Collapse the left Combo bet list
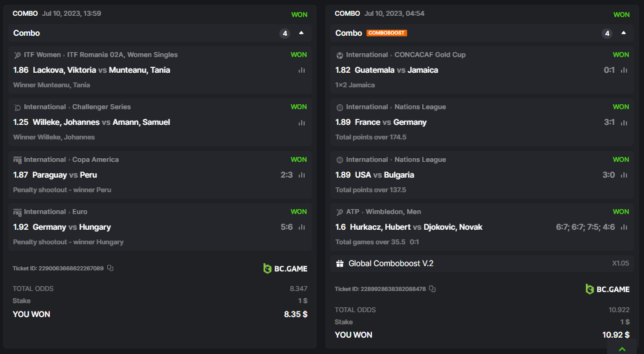This screenshot has height=354, width=644. point(301,33)
